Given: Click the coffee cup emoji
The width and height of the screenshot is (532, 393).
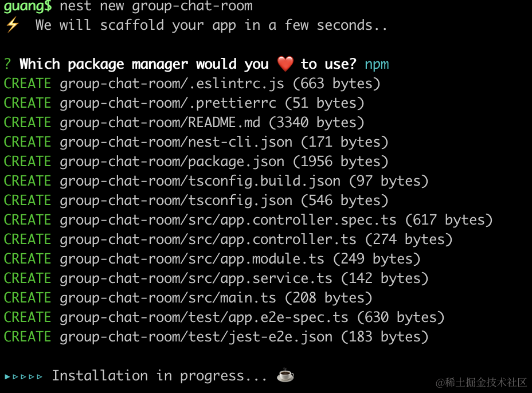Looking at the screenshot, I should point(285,376).
